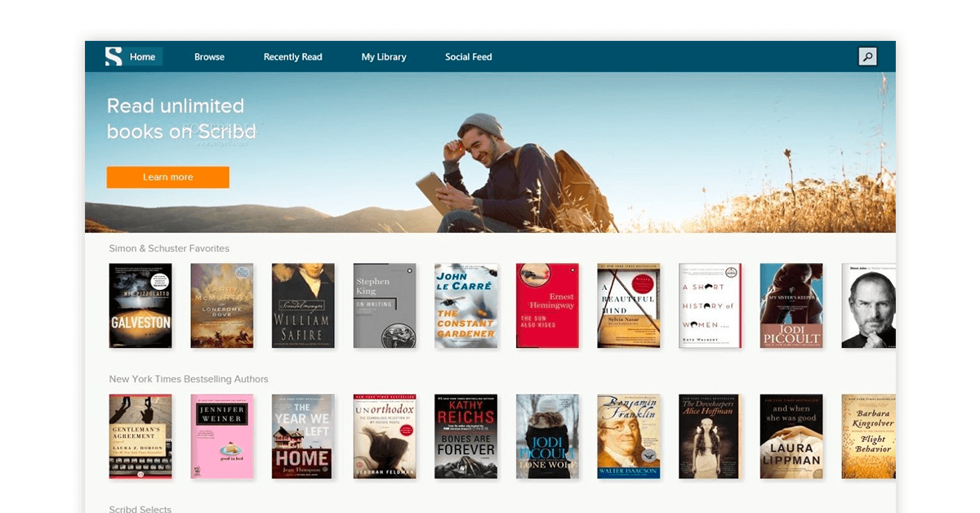Open search with the magnifier icon
The height and width of the screenshot is (513, 980).
click(867, 56)
